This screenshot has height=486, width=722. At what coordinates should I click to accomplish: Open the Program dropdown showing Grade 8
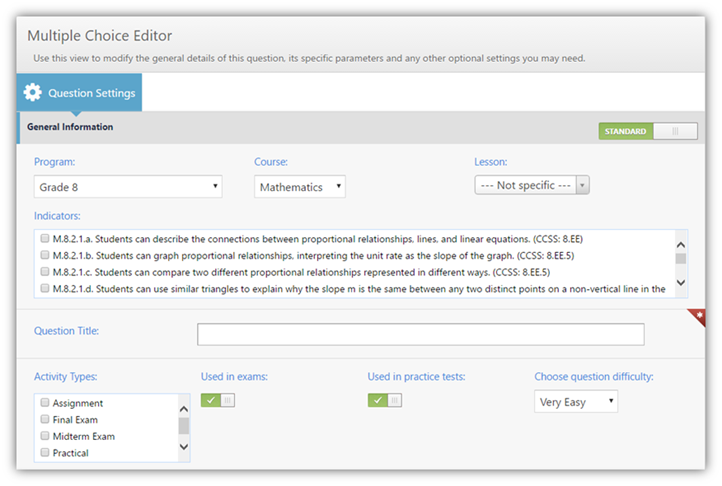pyautogui.click(x=128, y=187)
